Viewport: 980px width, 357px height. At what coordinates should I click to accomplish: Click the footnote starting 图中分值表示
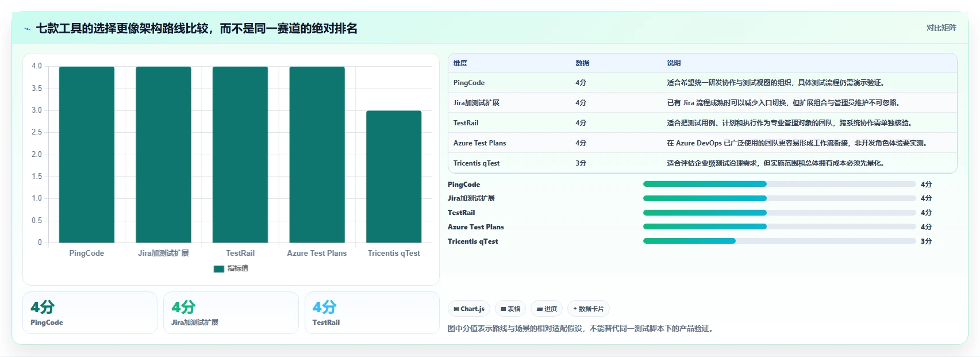coord(581,329)
